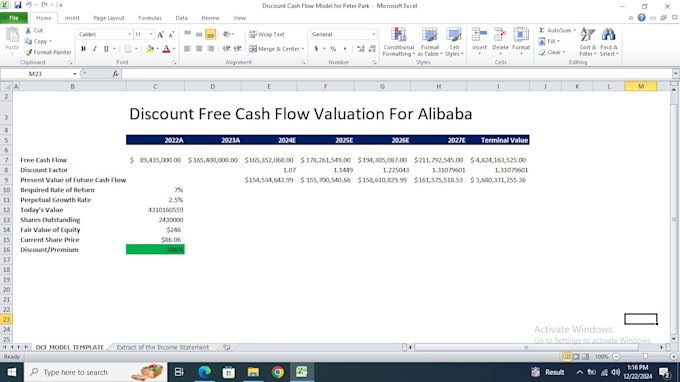Click the Borders grid icon

tap(128, 49)
